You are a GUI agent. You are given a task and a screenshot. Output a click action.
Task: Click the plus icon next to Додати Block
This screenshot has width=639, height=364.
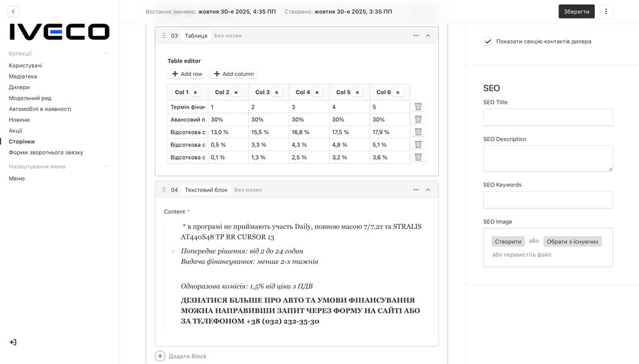tap(160, 356)
